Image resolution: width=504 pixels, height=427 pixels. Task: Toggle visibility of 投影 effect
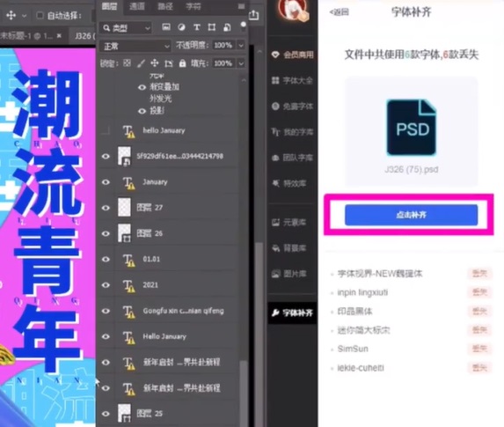pyautogui.click(x=142, y=111)
